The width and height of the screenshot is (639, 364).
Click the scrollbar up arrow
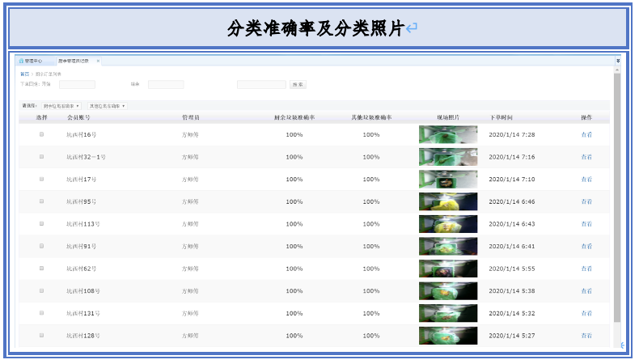click(x=617, y=70)
